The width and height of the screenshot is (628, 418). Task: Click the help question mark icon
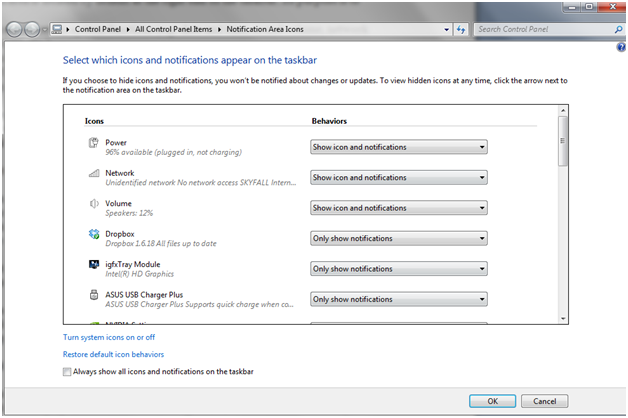click(x=620, y=47)
